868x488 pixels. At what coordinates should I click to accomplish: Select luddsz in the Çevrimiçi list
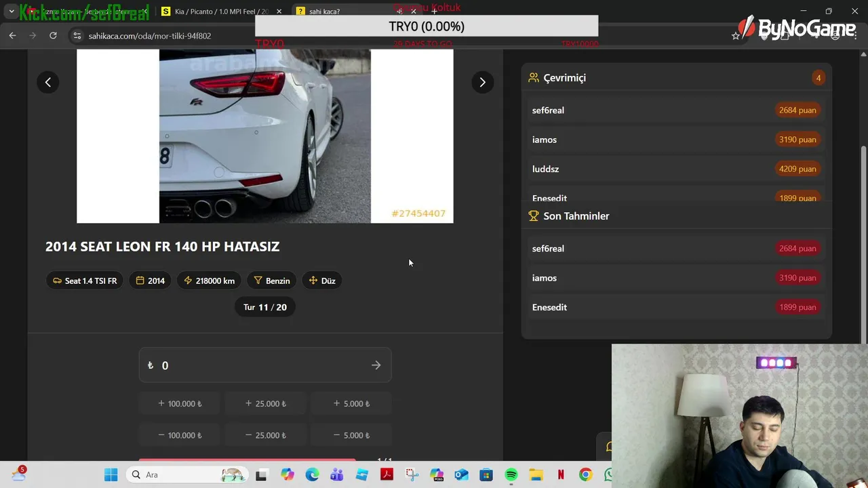pyautogui.click(x=676, y=169)
